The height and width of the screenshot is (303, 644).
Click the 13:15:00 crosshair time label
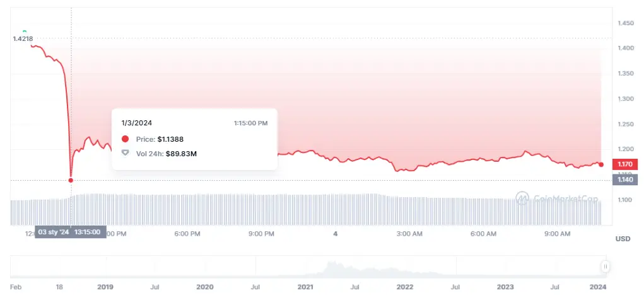point(88,232)
